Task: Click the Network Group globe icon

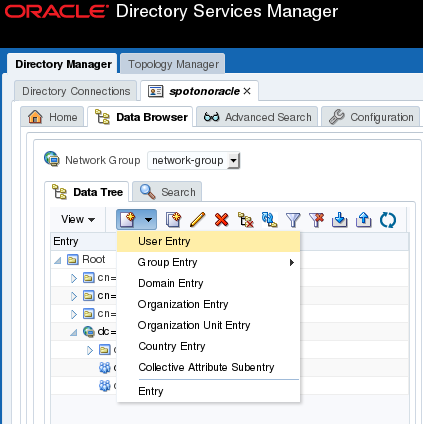Action: coord(52,159)
